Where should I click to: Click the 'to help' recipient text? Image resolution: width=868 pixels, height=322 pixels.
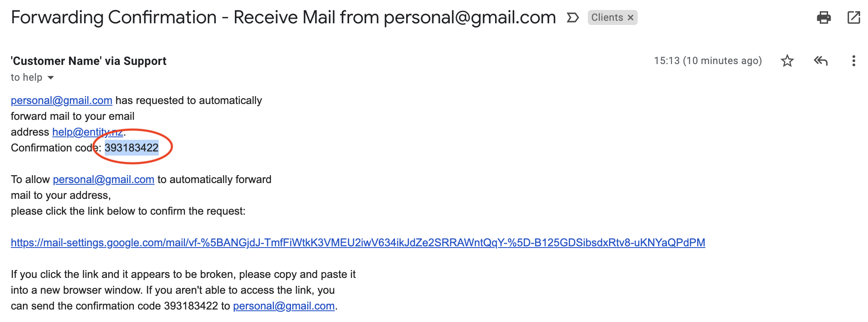pyautogui.click(x=27, y=77)
